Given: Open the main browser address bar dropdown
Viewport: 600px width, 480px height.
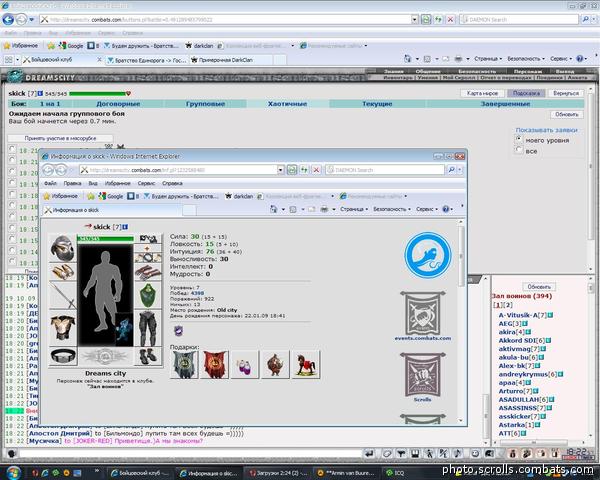Looking at the screenshot, I should (415, 19).
